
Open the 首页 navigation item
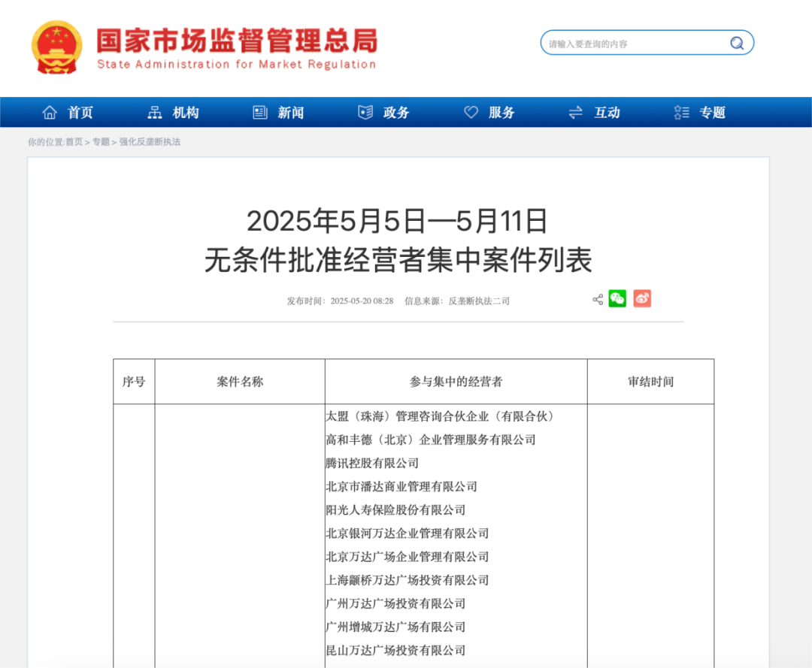point(80,112)
